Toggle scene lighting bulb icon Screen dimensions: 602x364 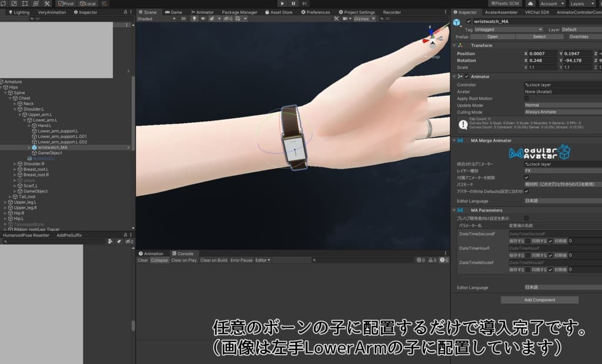coord(194,19)
